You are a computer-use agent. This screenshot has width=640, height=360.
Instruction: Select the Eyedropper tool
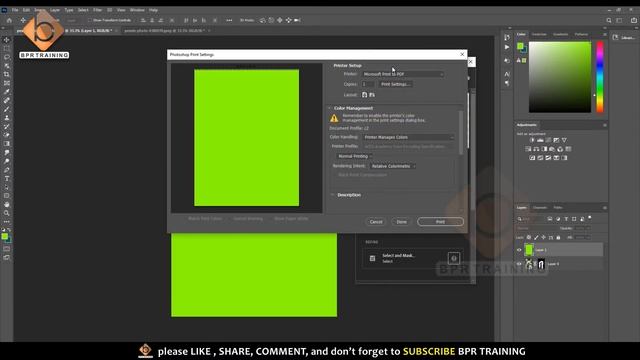coord(7,91)
